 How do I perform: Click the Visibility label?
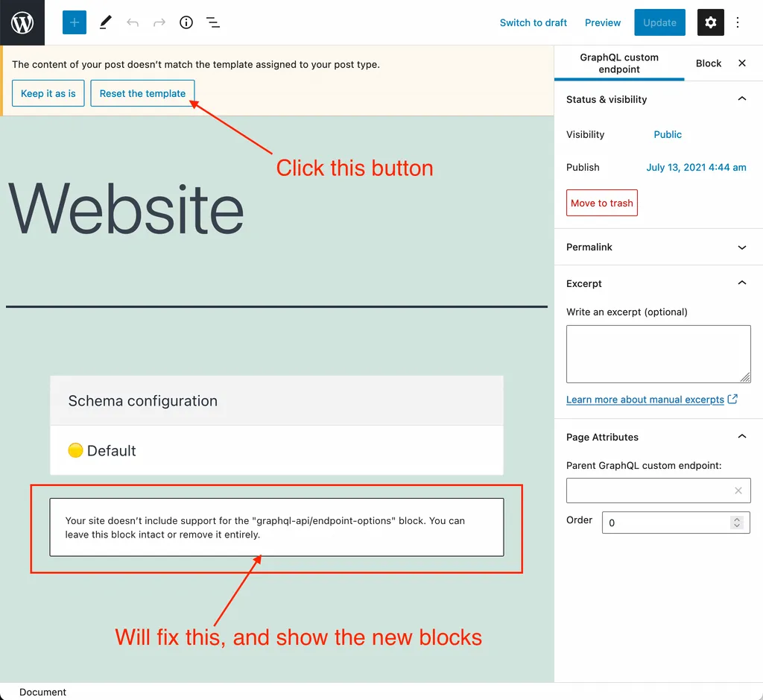pos(586,134)
